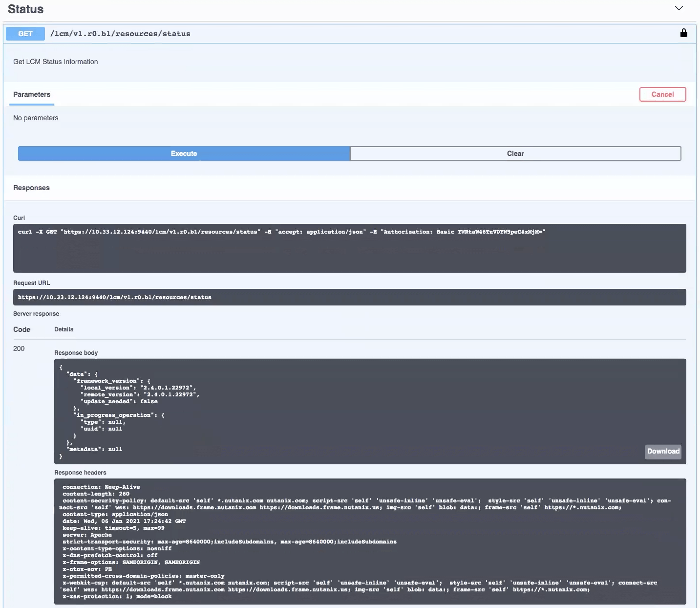
Task: Click the Status section heading
Action: (x=26, y=9)
